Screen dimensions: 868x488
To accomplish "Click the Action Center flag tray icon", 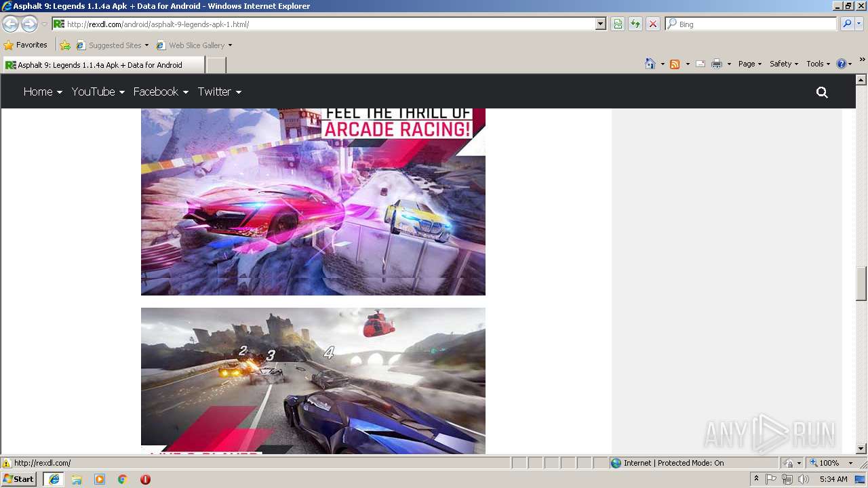I will coord(771,479).
